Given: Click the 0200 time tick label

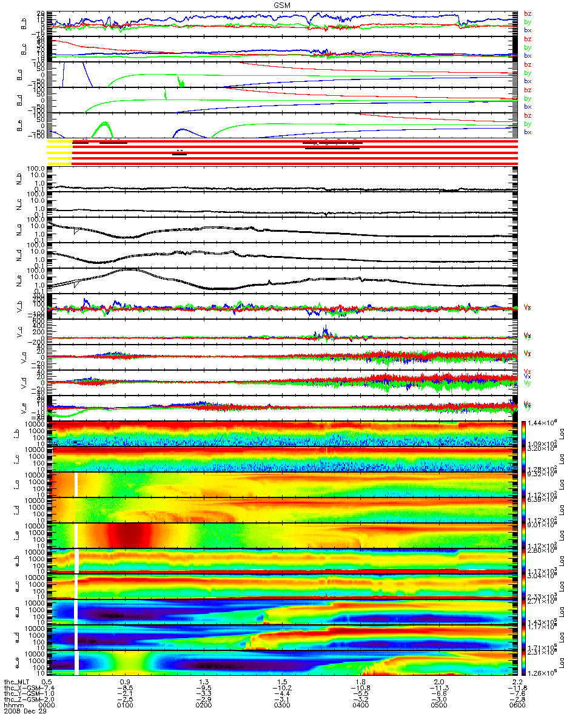Looking at the screenshot, I should pos(204,706).
